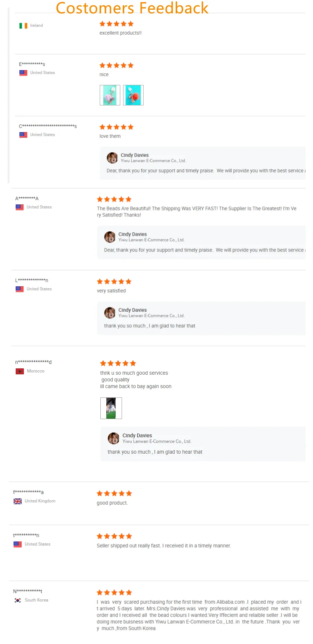313x644 pixels.
Task: Open the red keychain review photo
Action: click(133, 95)
